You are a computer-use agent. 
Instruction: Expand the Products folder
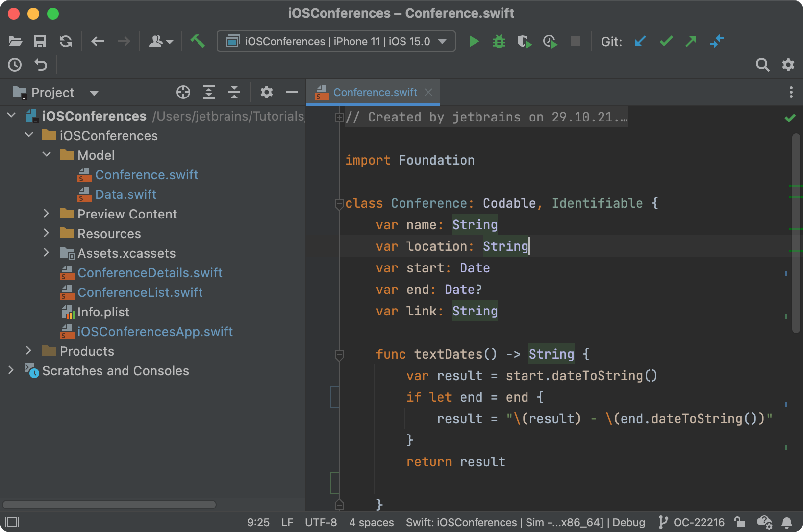tap(29, 351)
